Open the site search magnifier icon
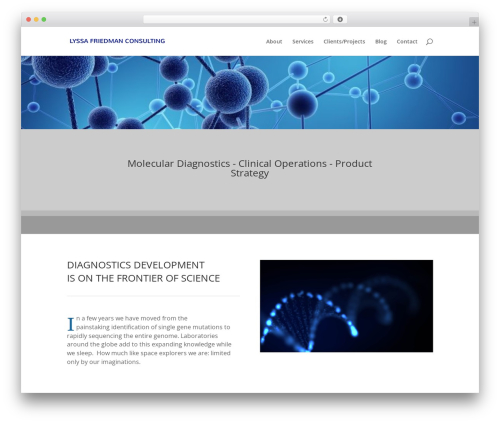The image size is (500, 423). [429, 41]
